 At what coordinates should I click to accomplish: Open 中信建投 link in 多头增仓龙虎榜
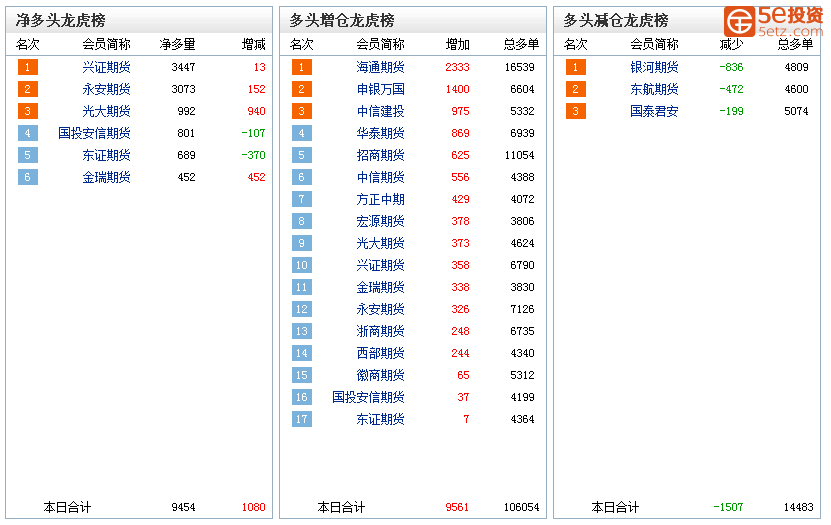[381, 111]
